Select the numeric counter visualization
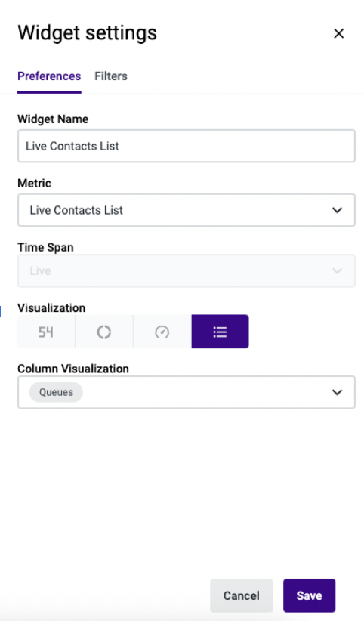The height and width of the screenshot is (621, 364). pos(46,332)
